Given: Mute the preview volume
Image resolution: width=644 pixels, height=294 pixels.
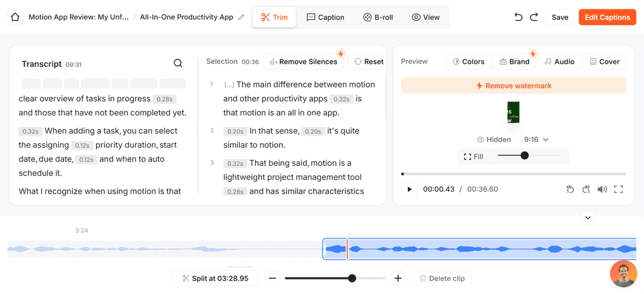Looking at the screenshot, I should 602,189.
